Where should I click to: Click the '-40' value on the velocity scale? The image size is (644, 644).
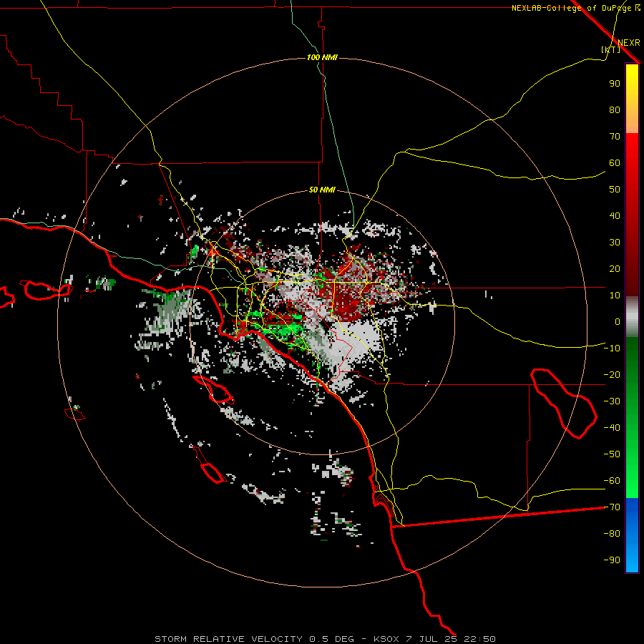[x=612, y=428]
